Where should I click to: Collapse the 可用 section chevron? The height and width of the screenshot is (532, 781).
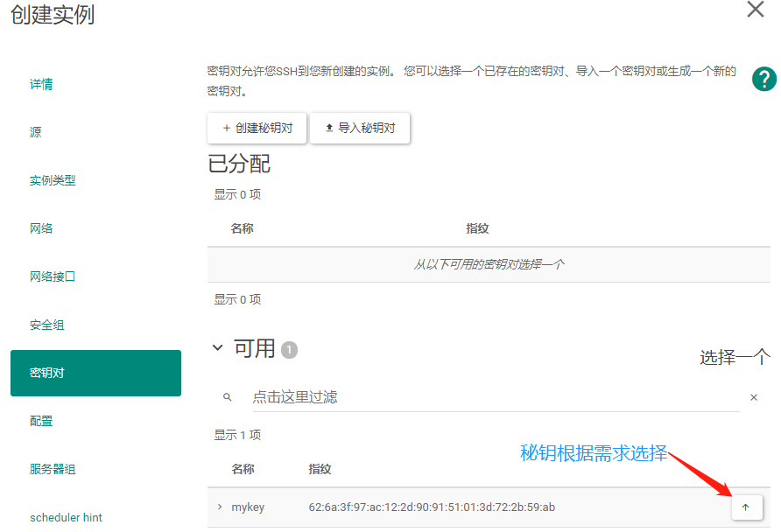tap(218, 347)
